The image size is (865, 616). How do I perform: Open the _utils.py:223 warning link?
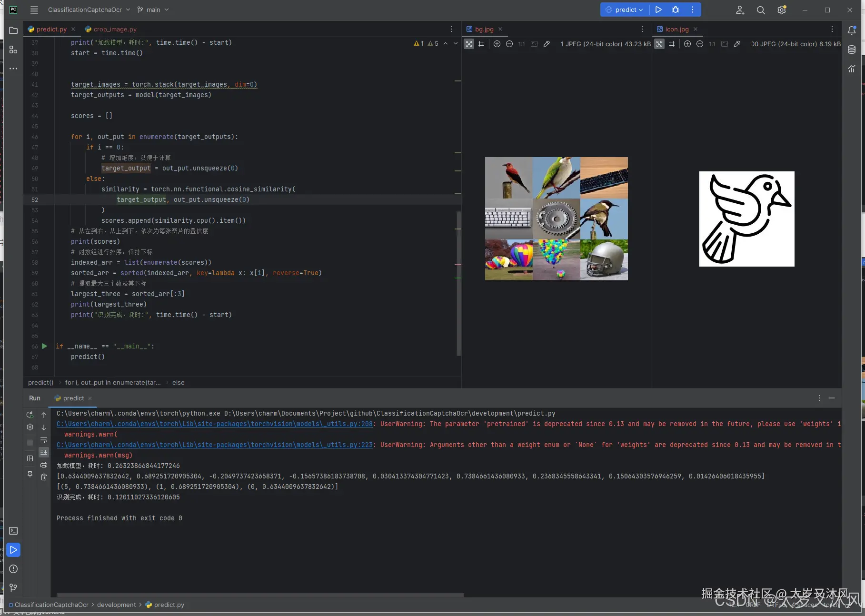click(x=215, y=445)
